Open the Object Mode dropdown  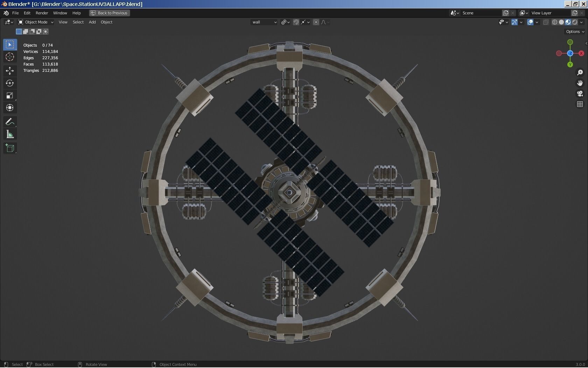tap(36, 22)
